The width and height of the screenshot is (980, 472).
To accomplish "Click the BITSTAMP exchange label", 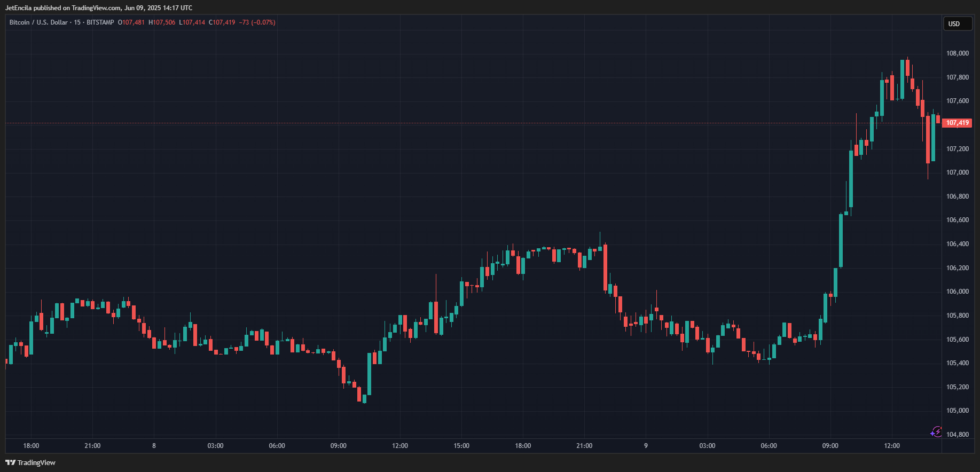I will pos(100,22).
